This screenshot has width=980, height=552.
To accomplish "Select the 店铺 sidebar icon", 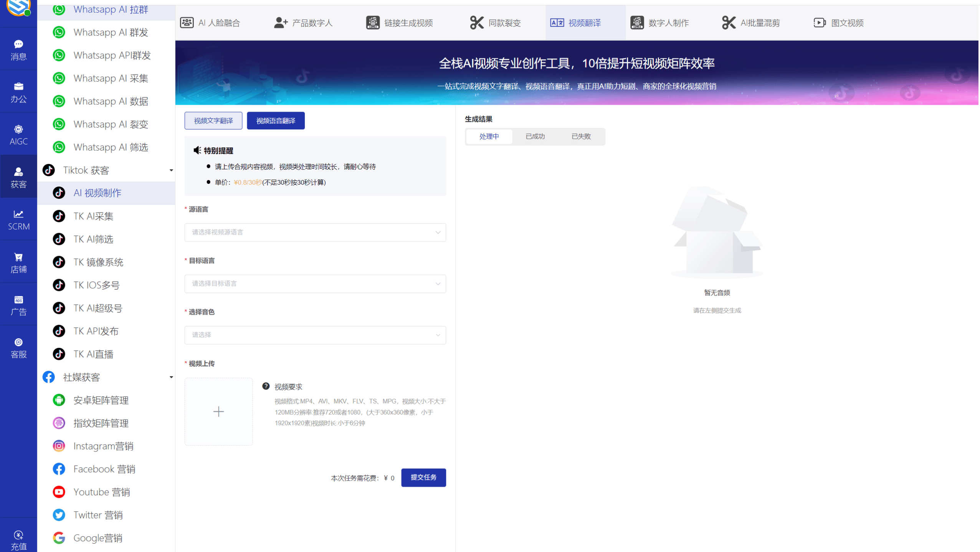I will (18, 262).
